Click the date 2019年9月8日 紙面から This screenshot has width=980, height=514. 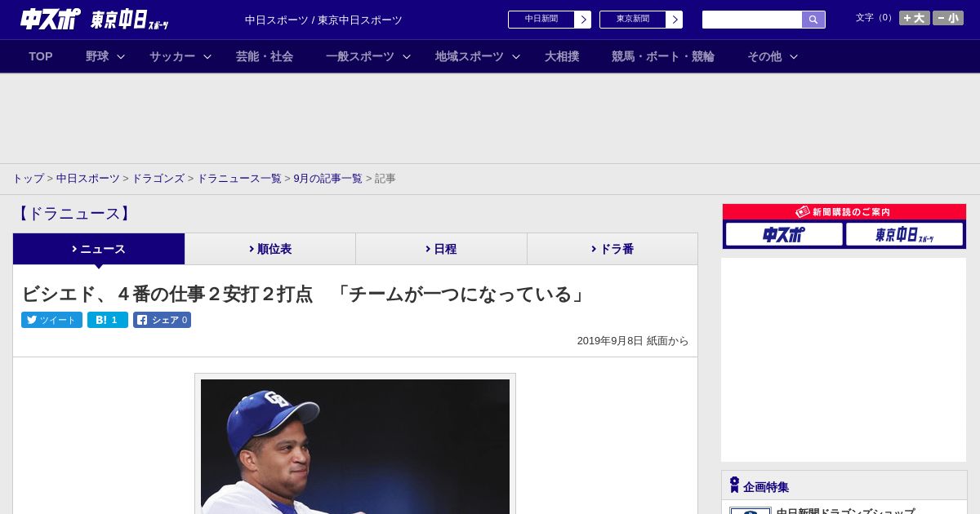tap(633, 341)
